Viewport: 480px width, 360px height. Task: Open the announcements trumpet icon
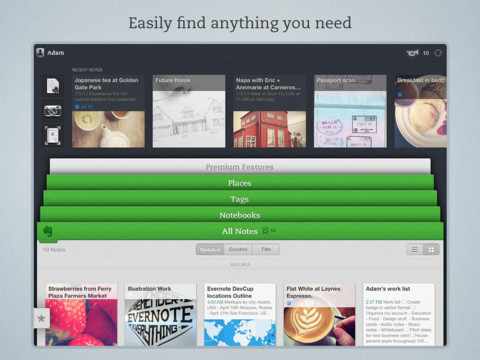(412, 53)
